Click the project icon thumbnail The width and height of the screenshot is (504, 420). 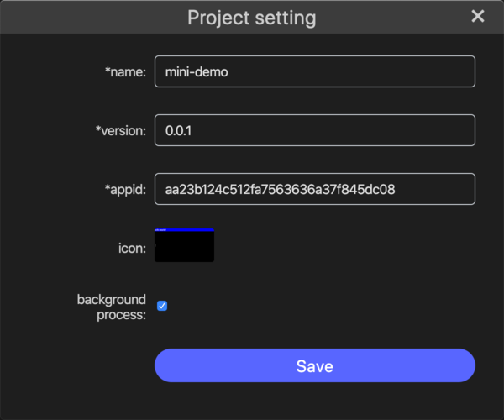click(x=184, y=245)
